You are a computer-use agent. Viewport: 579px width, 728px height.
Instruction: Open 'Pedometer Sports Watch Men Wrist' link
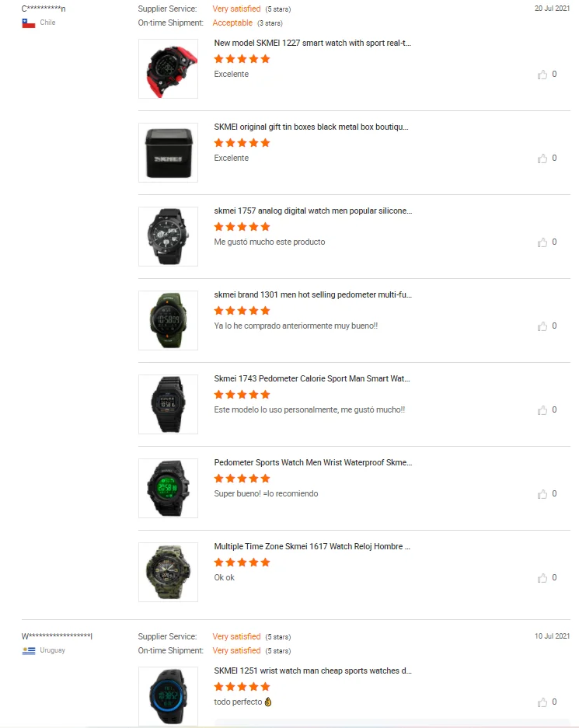313,463
